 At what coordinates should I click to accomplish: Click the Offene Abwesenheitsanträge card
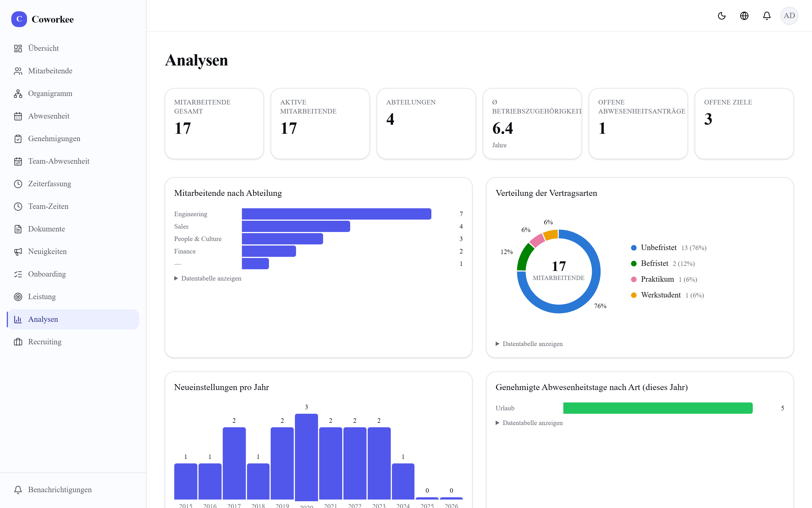click(x=638, y=124)
